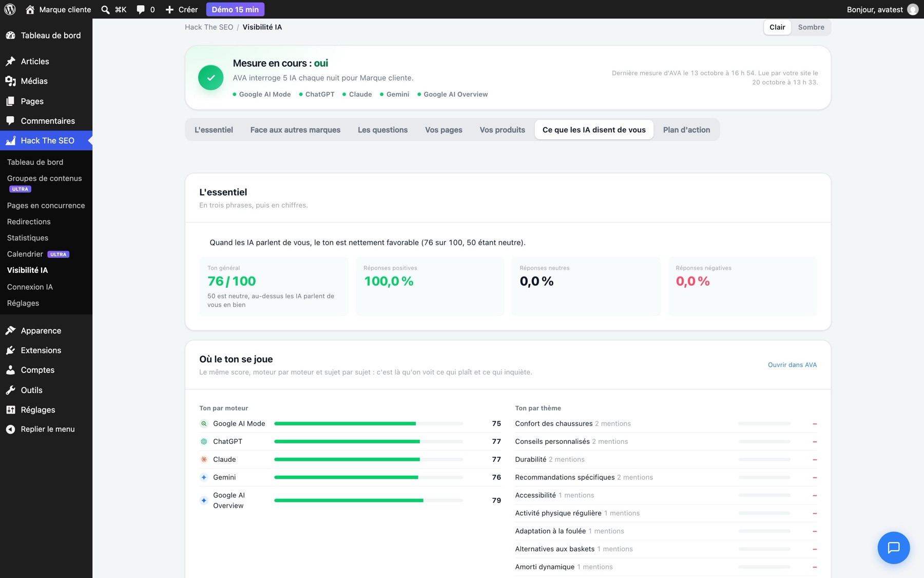Click Ouvrir dans AVA link
924x578 pixels.
point(792,365)
